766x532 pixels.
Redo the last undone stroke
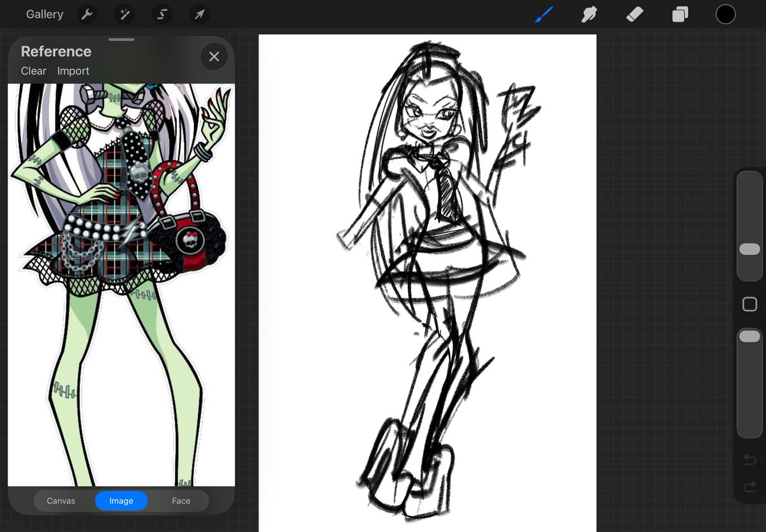pyautogui.click(x=749, y=488)
